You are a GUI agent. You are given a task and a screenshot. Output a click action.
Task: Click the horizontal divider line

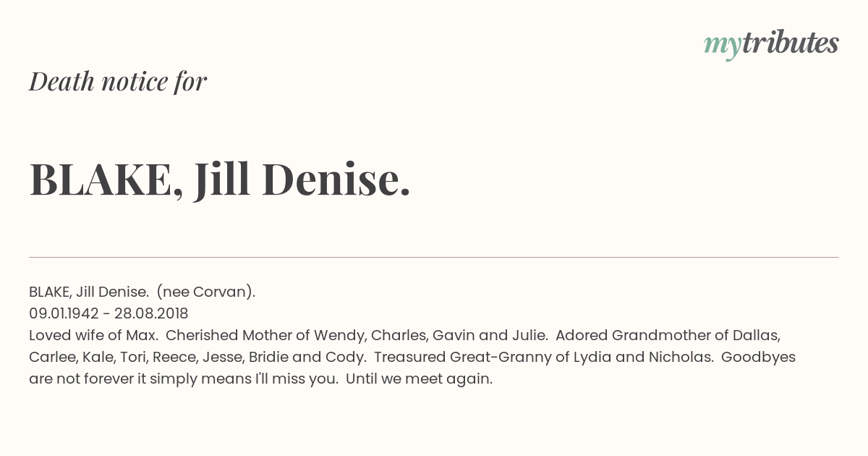click(434, 257)
